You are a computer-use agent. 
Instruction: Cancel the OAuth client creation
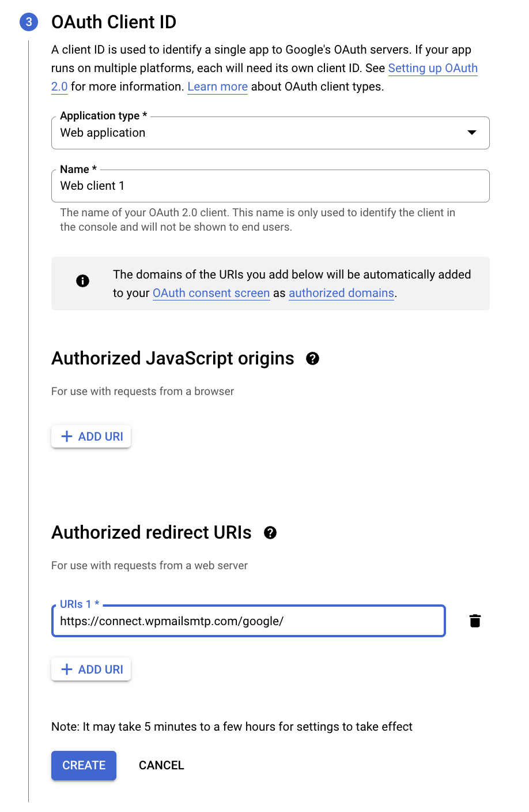[x=161, y=765]
